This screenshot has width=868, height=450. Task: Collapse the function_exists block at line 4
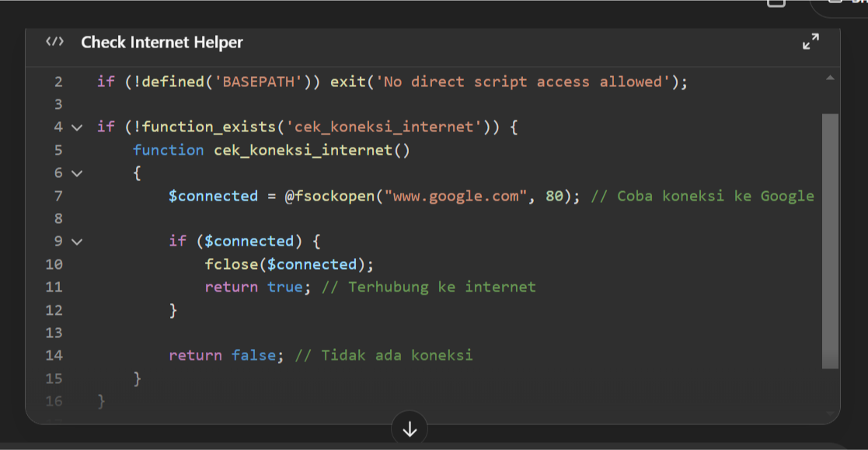(76, 127)
